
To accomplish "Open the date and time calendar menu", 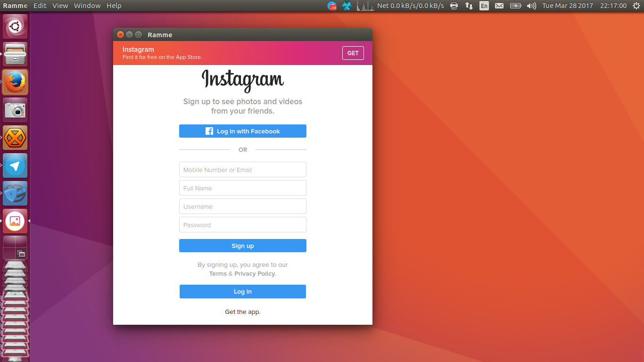I will (585, 6).
